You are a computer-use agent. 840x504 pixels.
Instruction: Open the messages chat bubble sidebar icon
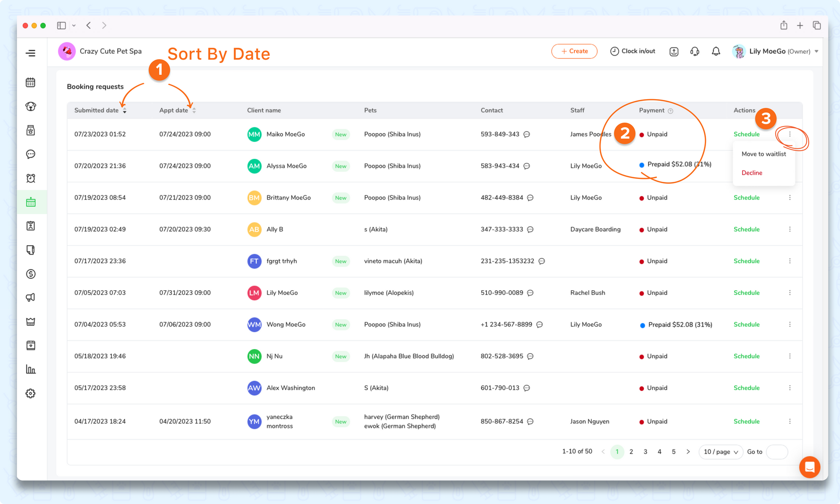tap(30, 154)
